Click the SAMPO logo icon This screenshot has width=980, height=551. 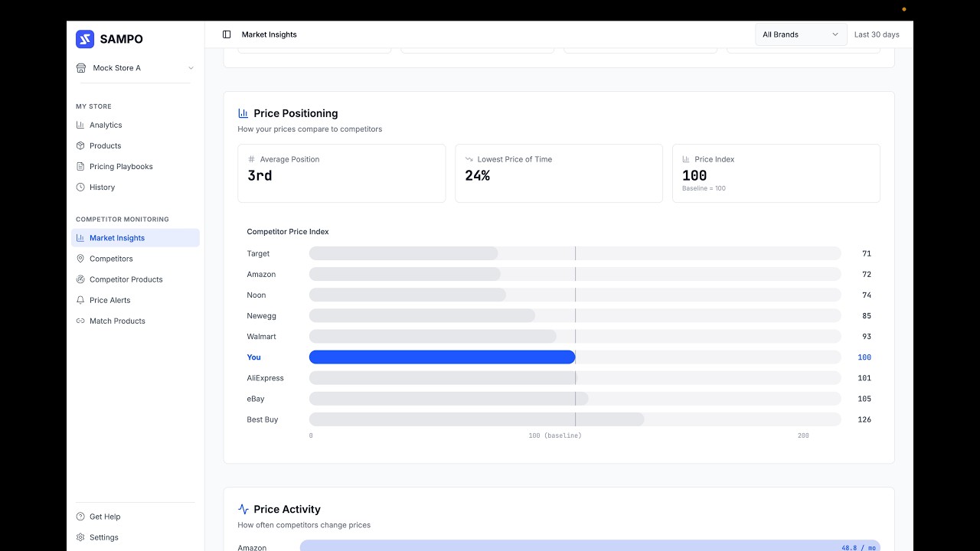[85, 39]
